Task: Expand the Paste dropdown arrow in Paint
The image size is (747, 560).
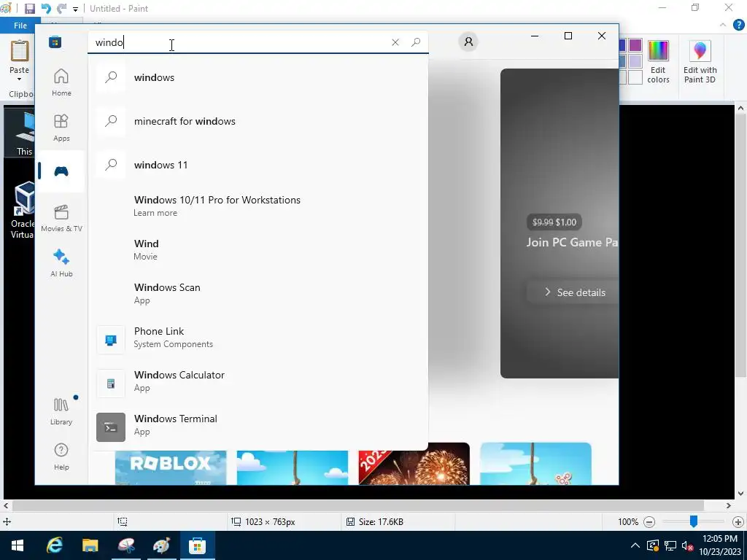Action: [x=20, y=79]
